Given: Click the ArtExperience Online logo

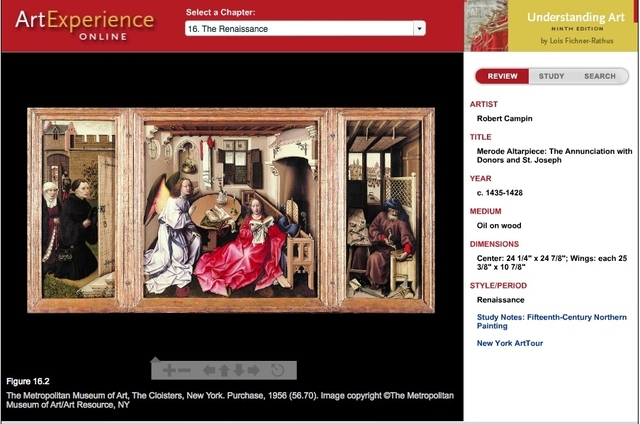Looking at the screenshot, I should pos(85,25).
